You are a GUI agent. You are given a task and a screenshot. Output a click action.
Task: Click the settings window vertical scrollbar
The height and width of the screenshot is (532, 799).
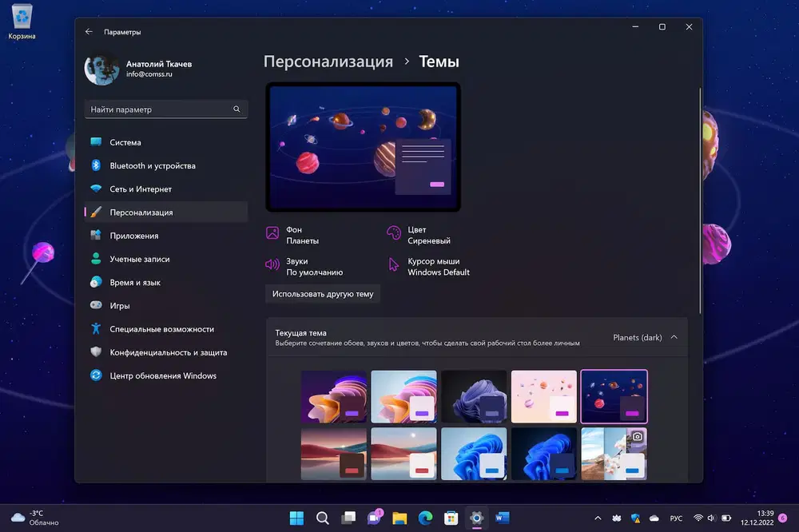point(700,200)
